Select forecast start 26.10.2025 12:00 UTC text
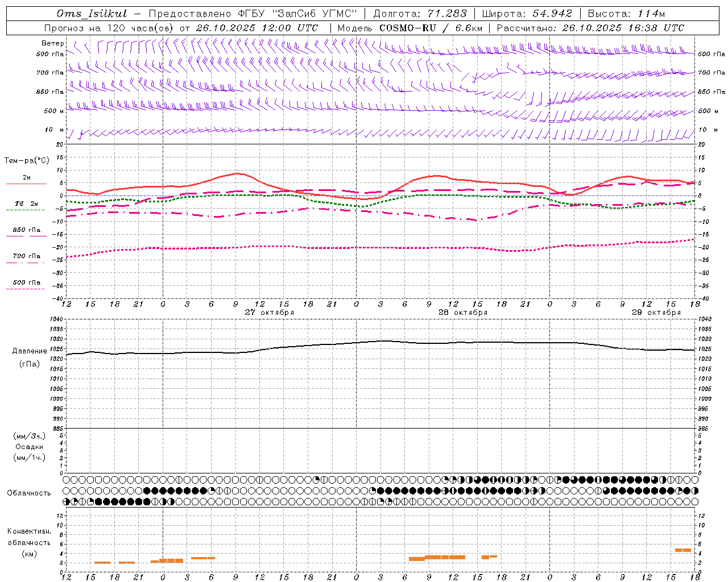The image size is (728, 582). click(x=257, y=28)
